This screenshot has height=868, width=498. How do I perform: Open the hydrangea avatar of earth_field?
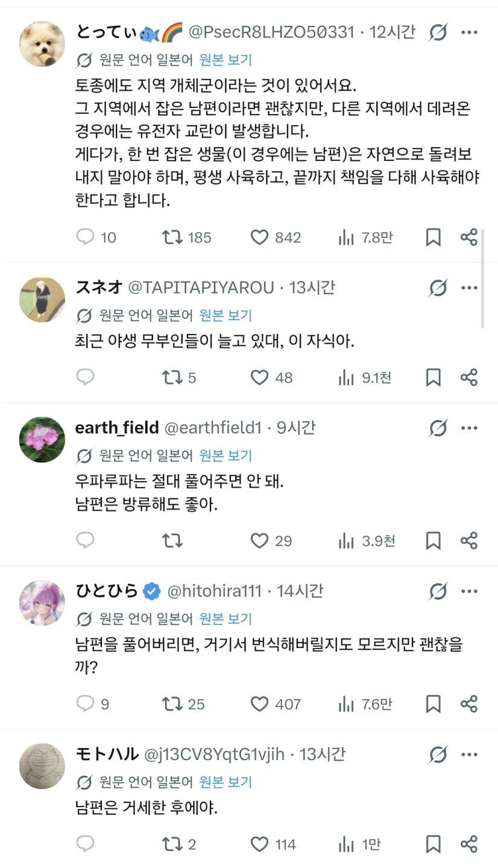(42, 439)
